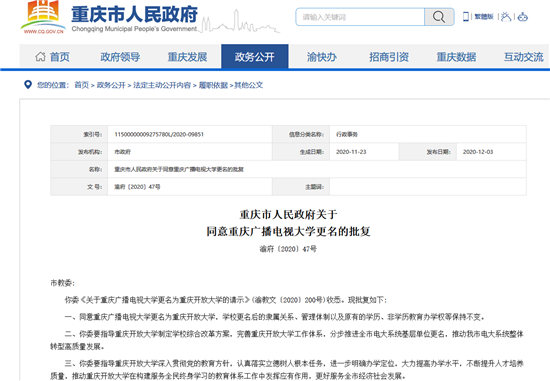Click the 索引号 label cell
This screenshot has width=550, height=381.
click(79, 134)
